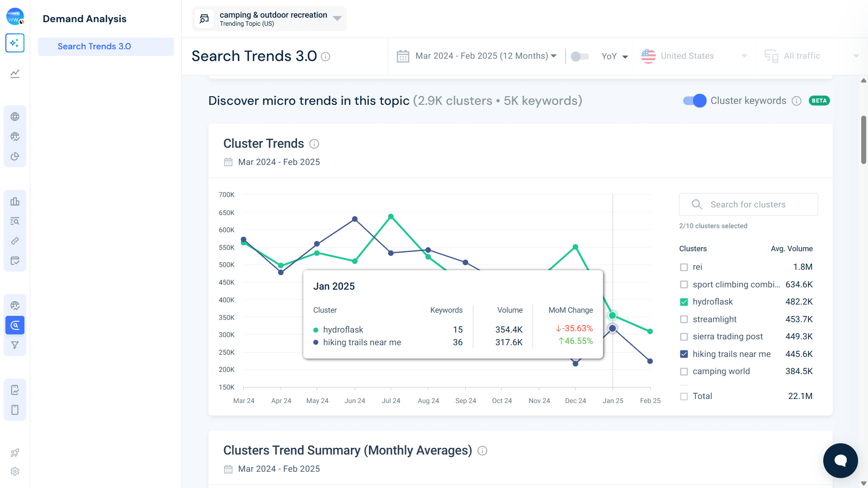Select the link analysis icon in sidebar
This screenshot has height=488, width=868.
[15, 240]
